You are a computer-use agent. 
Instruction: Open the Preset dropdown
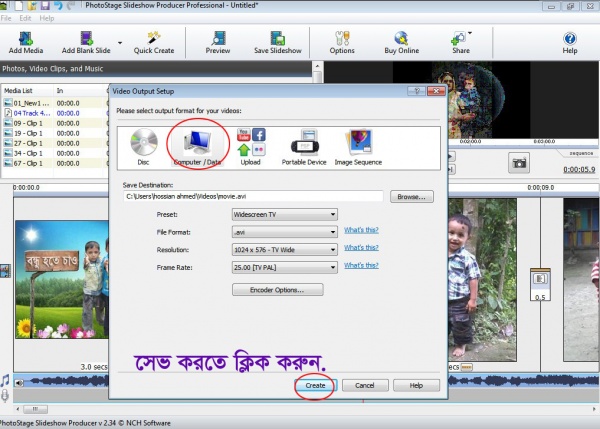click(284, 214)
